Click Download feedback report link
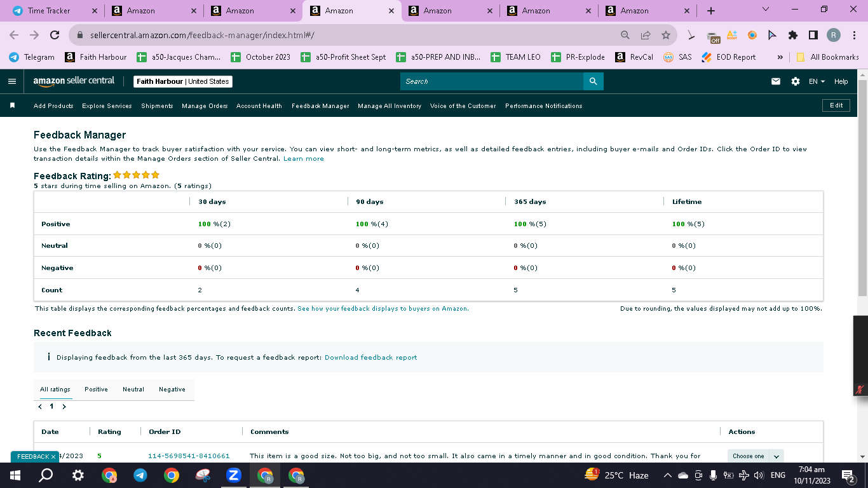Viewport: 868px width, 488px height. click(371, 358)
